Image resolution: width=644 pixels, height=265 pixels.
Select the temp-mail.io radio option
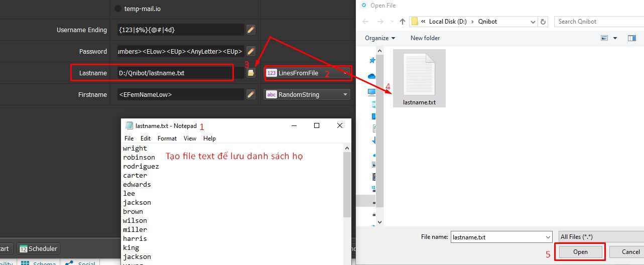pyautogui.click(x=118, y=9)
